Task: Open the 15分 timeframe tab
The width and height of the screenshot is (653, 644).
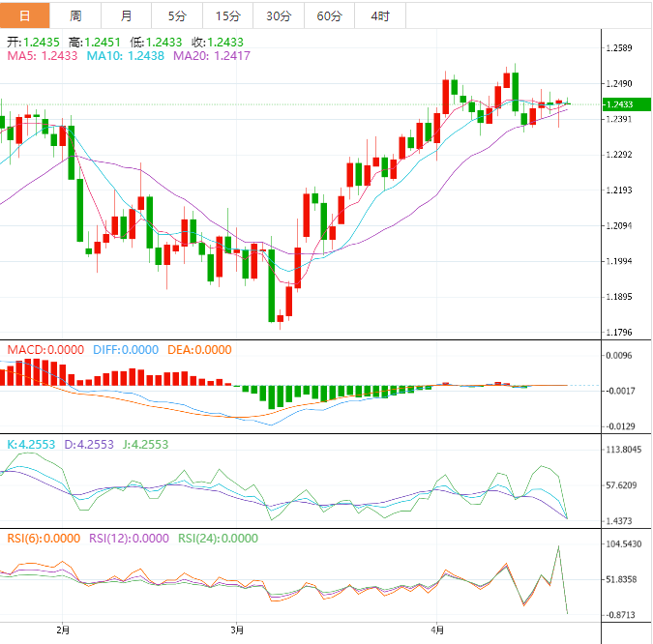Action: (227, 15)
